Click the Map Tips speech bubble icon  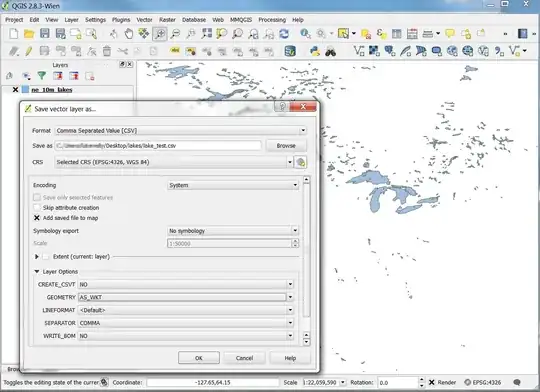pyautogui.click(x=450, y=34)
